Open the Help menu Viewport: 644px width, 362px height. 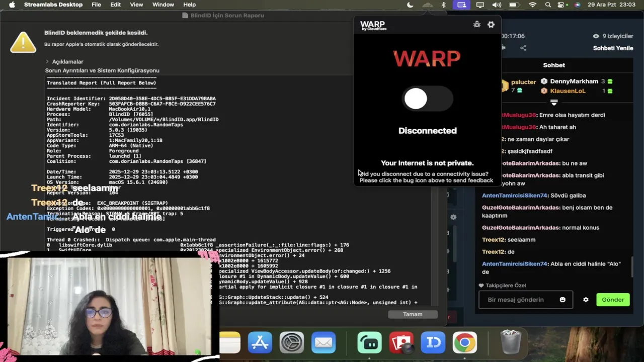[x=190, y=5]
